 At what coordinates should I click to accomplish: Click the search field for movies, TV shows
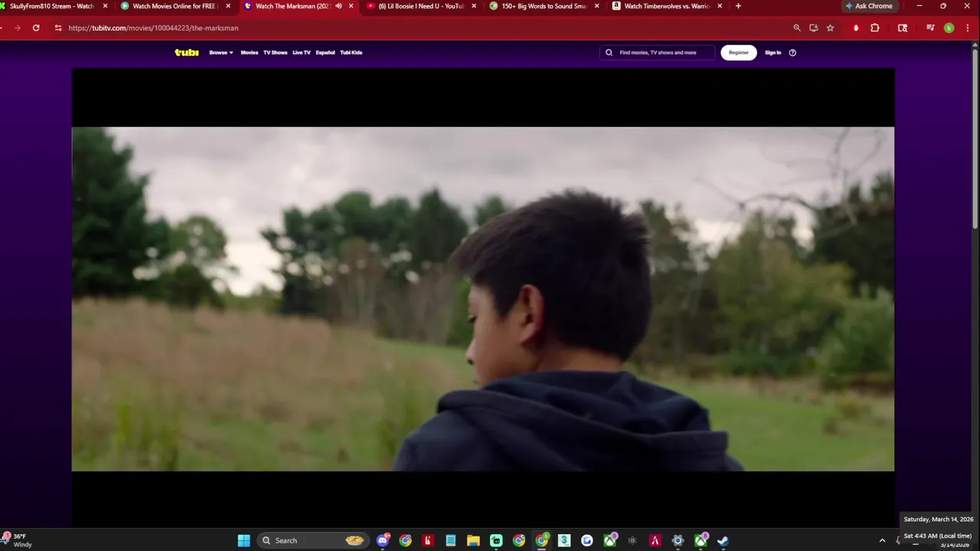(657, 53)
